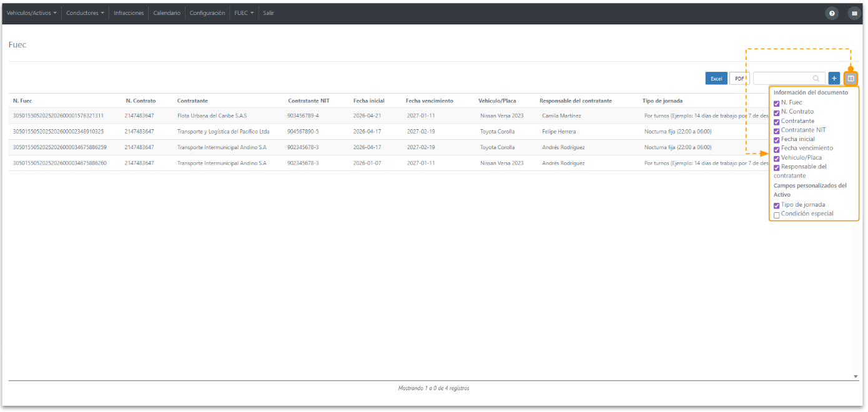Toggle the Responsable del contratante checkbox
This screenshot has height=412, width=868.
tap(777, 167)
